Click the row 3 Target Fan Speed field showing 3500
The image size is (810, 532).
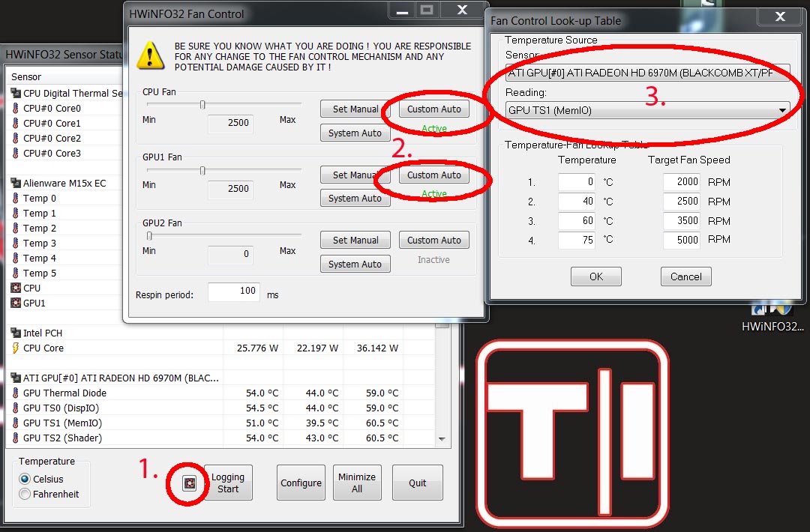click(682, 221)
